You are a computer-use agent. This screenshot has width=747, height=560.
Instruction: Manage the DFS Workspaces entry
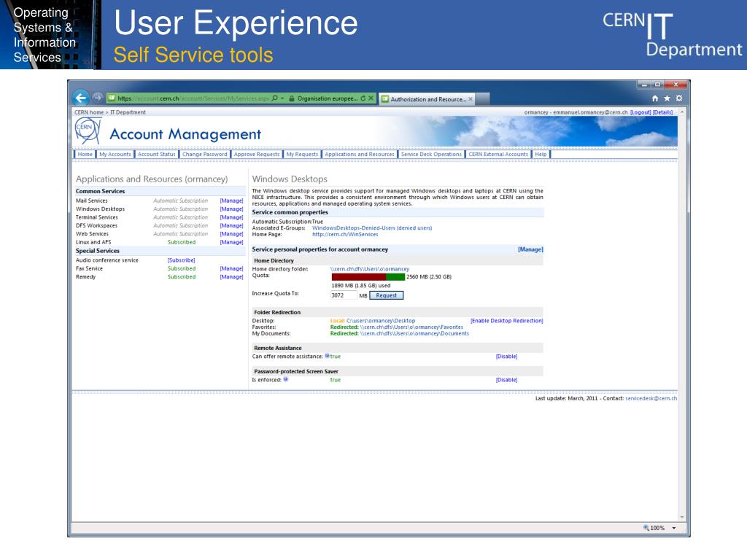(231, 226)
